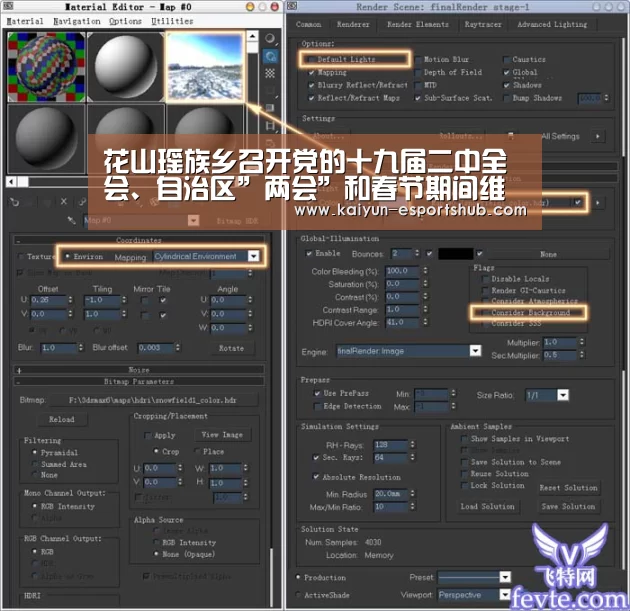The height and width of the screenshot is (611, 630).
Task: Select the Production render mode radio
Action: pos(298,577)
